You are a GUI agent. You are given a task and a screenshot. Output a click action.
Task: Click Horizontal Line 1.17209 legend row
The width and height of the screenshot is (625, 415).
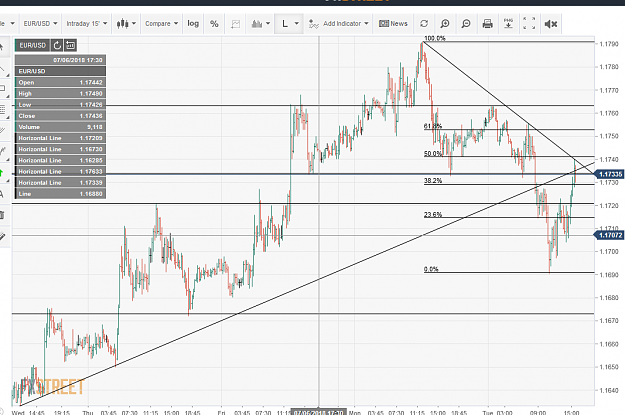pos(61,138)
